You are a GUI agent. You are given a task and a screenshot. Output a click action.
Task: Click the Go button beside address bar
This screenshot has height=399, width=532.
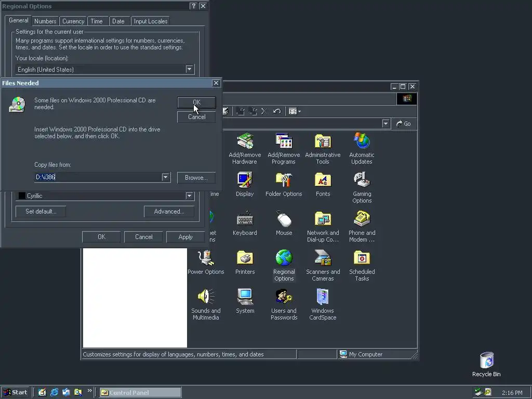click(403, 124)
